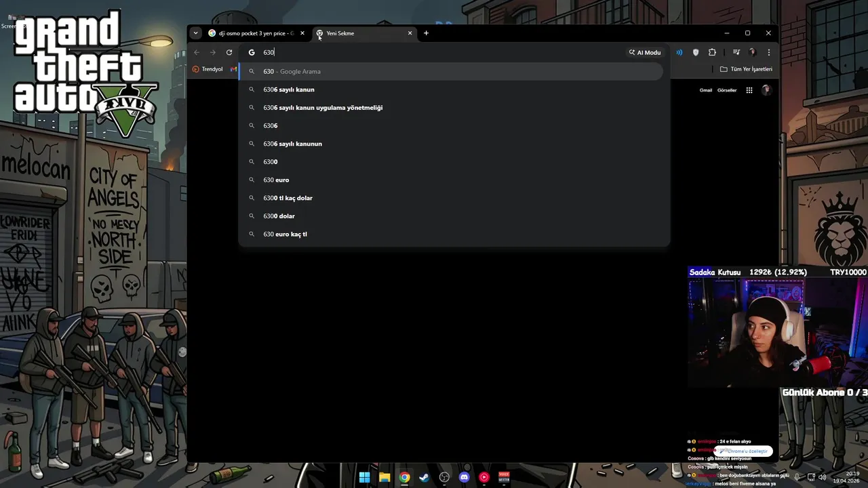Viewport: 868px width, 488px height.
Task: Click search icon beside 6300 dolar suggestion
Action: (252, 216)
